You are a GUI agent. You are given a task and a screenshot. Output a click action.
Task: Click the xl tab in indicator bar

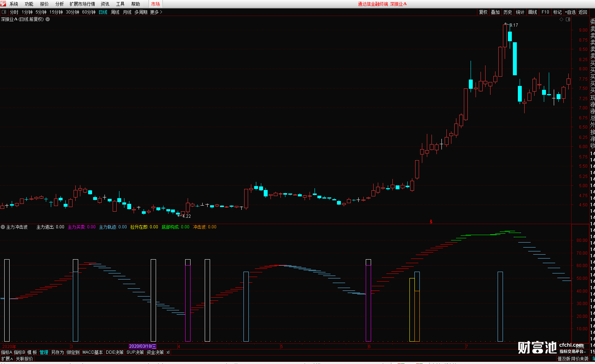point(168,352)
